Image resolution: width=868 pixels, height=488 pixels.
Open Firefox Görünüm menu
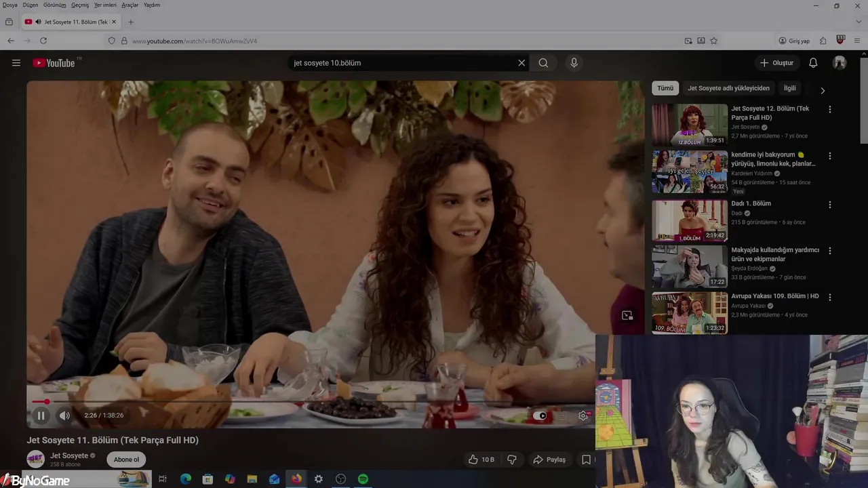(54, 5)
